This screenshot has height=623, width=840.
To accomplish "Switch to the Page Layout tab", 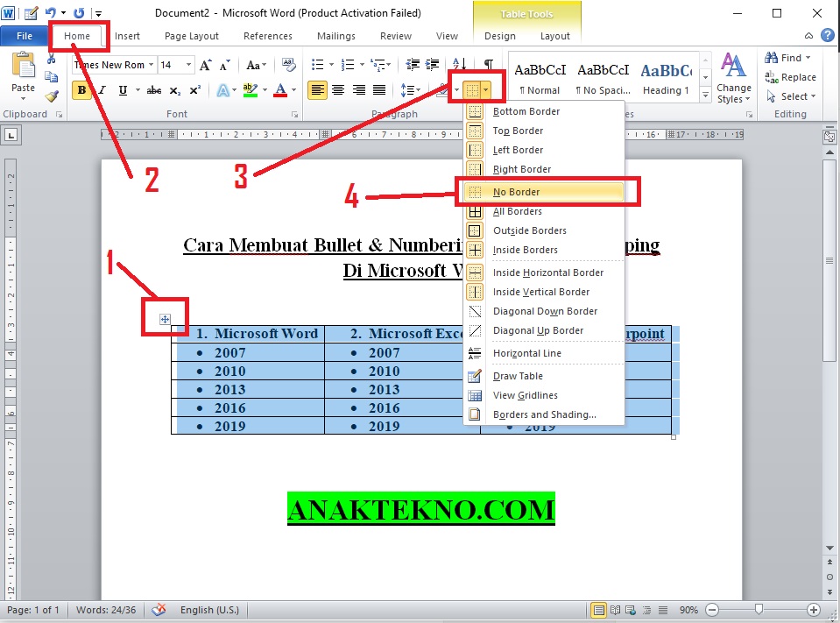I will point(191,36).
